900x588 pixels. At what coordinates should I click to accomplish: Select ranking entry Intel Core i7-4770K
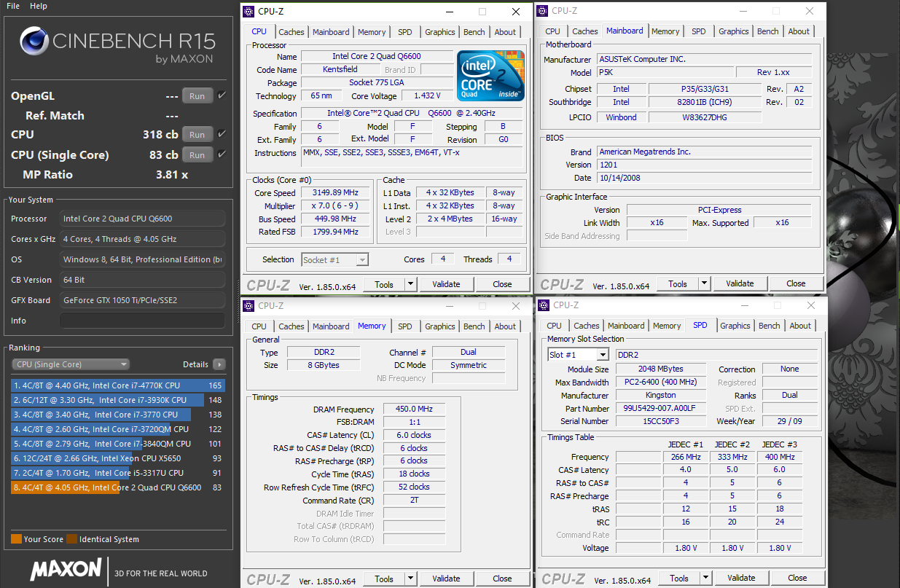[x=118, y=385]
